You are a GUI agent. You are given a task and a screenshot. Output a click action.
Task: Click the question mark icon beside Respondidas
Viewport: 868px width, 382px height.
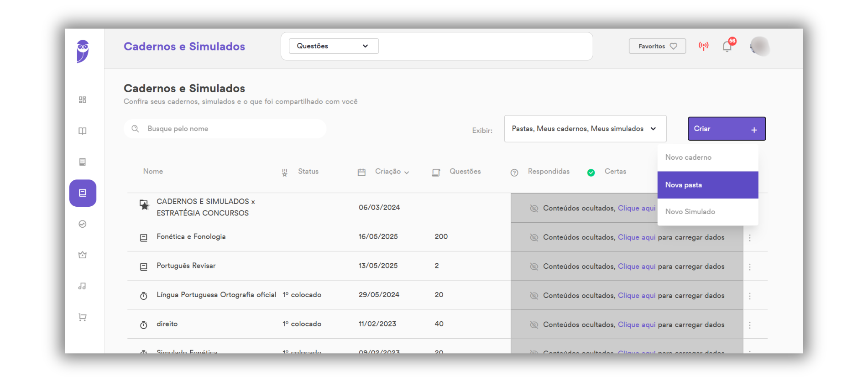(514, 173)
